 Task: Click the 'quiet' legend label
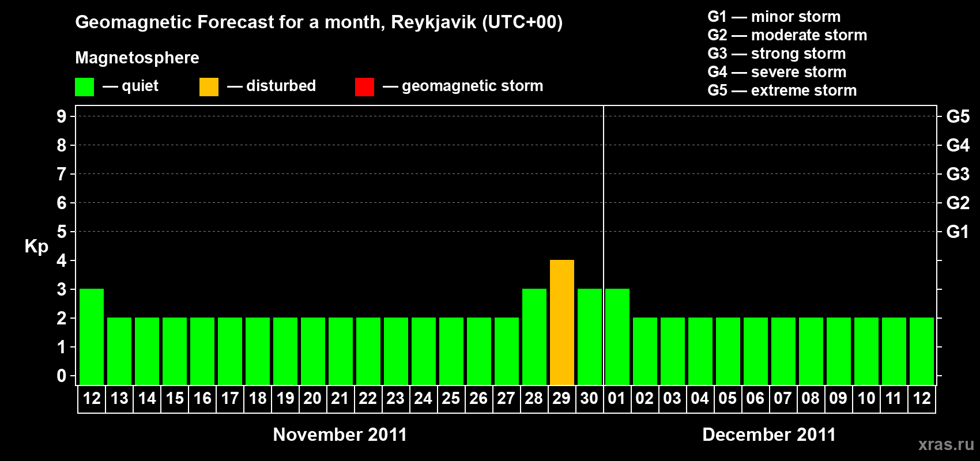(x=140, y=86)
